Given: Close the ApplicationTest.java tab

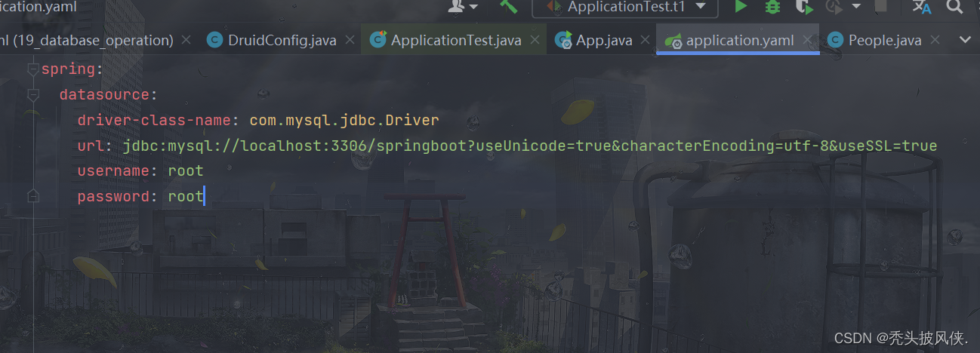Looking at the screenshot, I should click(x=535, y=40).
